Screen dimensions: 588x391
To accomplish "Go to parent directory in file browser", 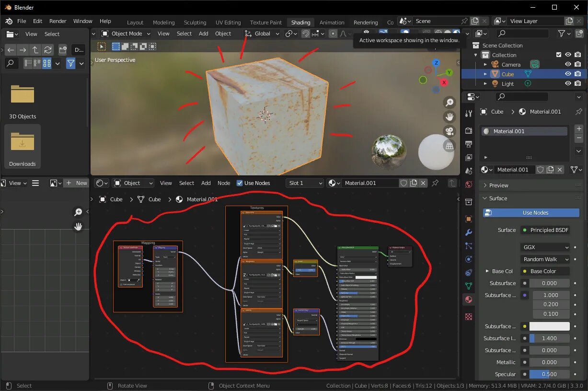I will tap(35, 50).
